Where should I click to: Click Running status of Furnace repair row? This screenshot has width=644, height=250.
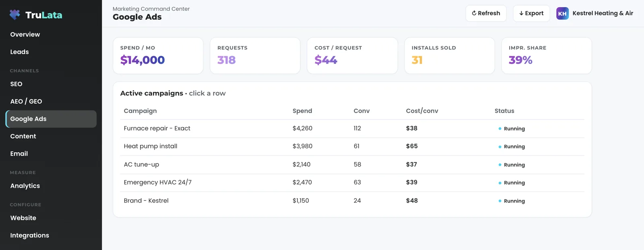pos(512,129)
